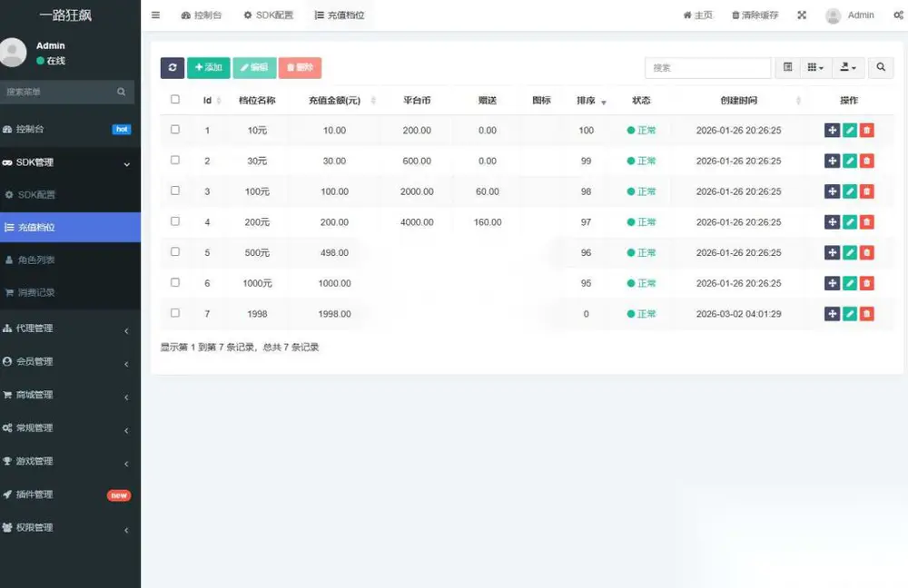Open 控制台 in the sidebar
This screenshot has height=588, width=908.
[x=70, y=129]
